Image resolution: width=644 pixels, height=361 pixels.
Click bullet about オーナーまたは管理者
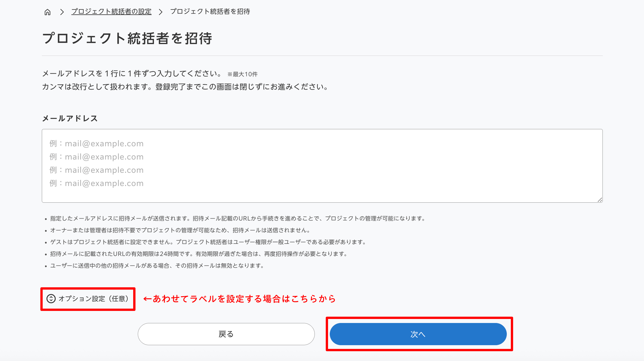180,230
